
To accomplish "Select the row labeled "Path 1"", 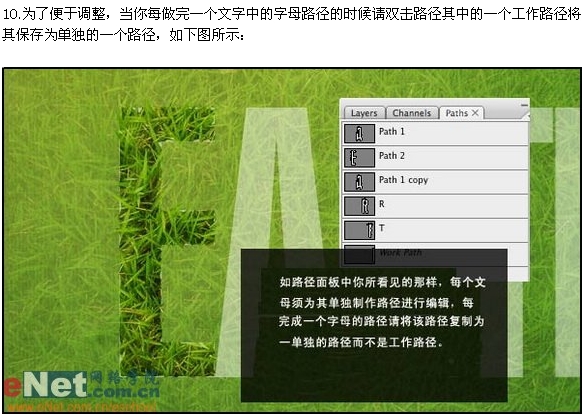I will coord(435,134).
